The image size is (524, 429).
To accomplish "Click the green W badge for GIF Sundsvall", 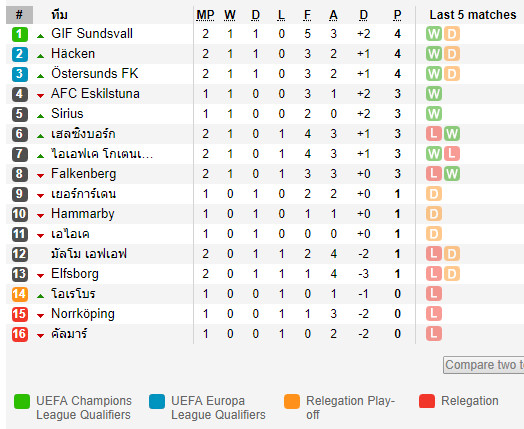I will point(434,34).
